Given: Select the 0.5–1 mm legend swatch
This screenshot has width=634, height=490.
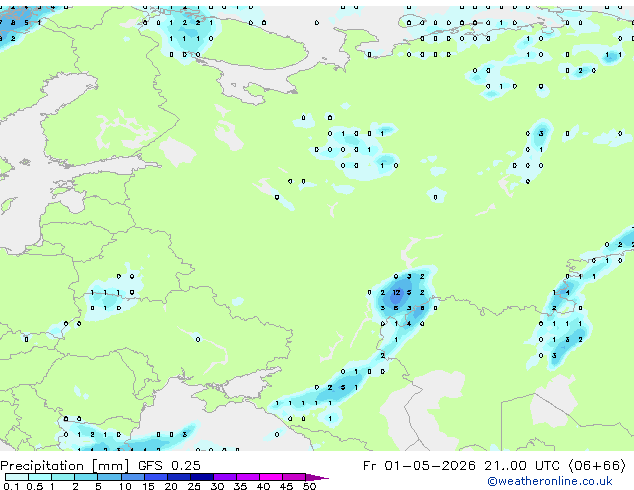Looking at the screenshot, I should [40, 477].
